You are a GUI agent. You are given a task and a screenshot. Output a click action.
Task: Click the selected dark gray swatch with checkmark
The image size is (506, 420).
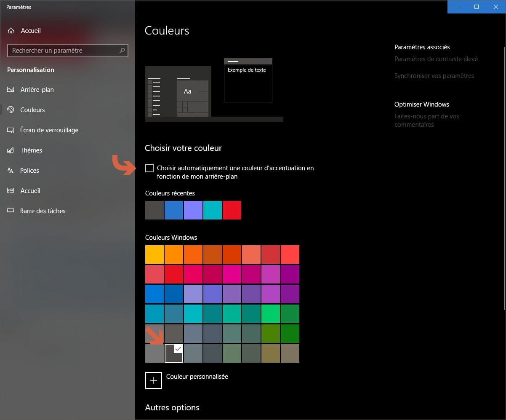[174, 353]
